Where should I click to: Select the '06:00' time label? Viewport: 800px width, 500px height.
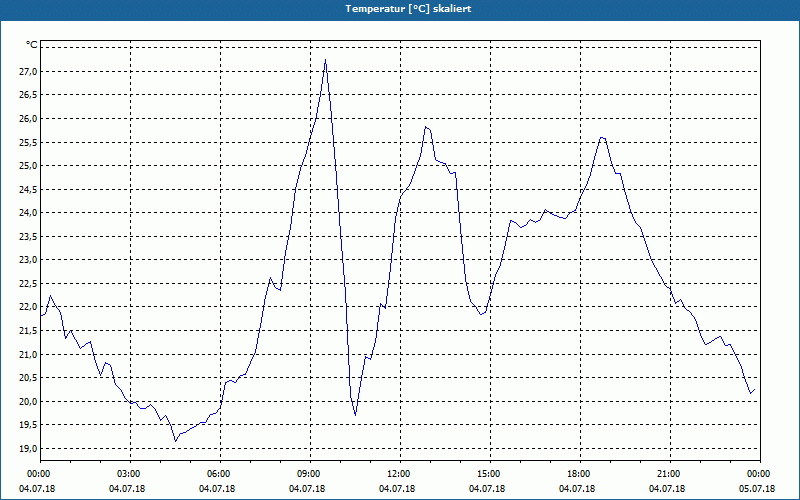click(220, 474)
